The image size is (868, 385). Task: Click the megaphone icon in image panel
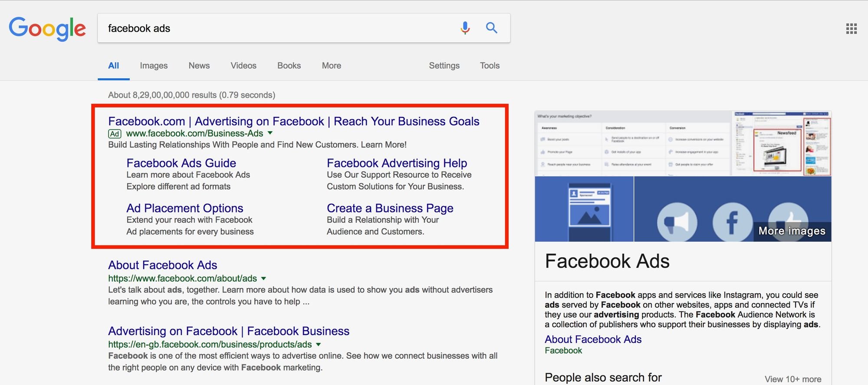pyautogui.click(x=677, y=222)
